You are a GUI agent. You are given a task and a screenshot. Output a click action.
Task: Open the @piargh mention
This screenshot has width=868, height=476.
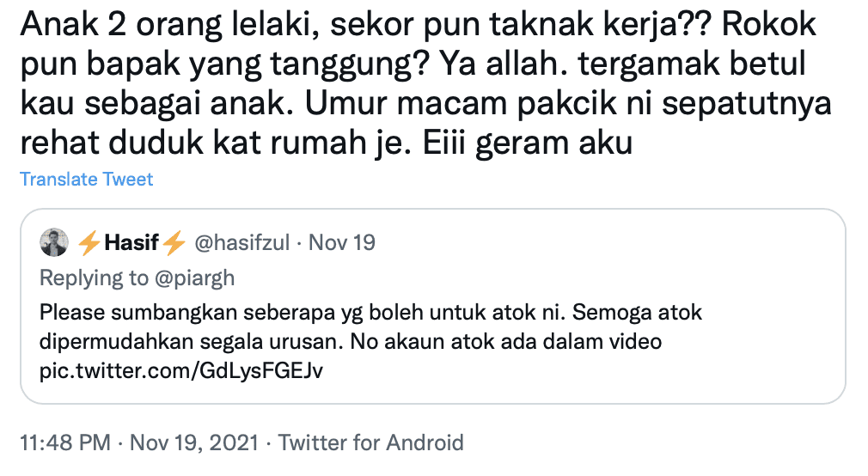(x=195, y=278)
